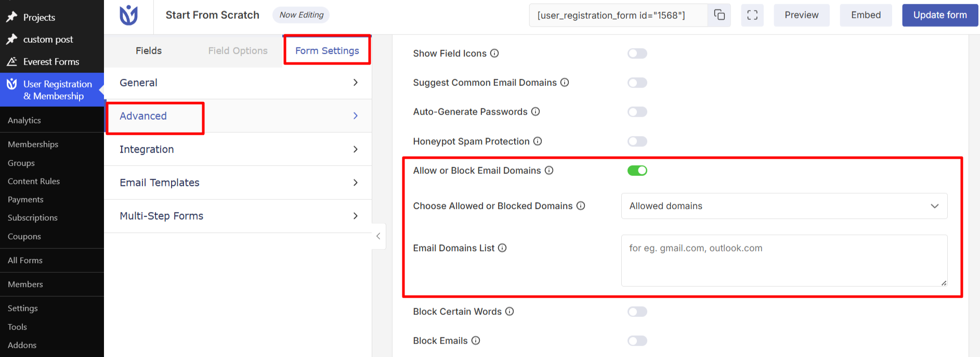Screen dimensions: 980x357
Task: Enable the Show Field Icons toggle
Action: tap(637, 54)
